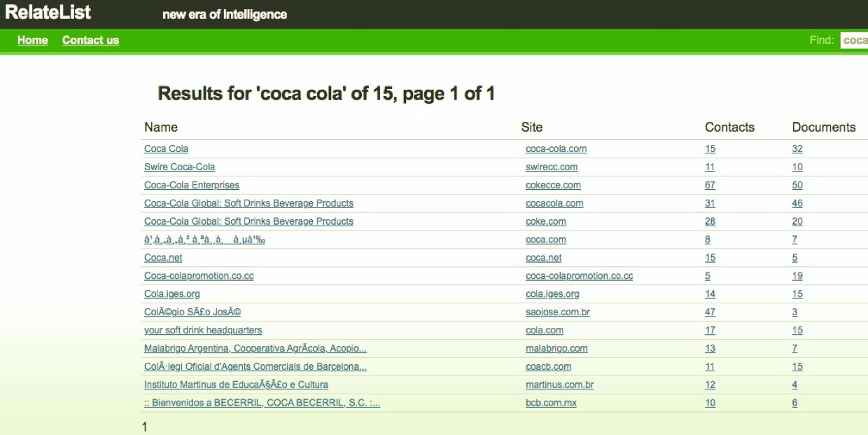Open documents count 32 for Coca Cola

[797, 149]
